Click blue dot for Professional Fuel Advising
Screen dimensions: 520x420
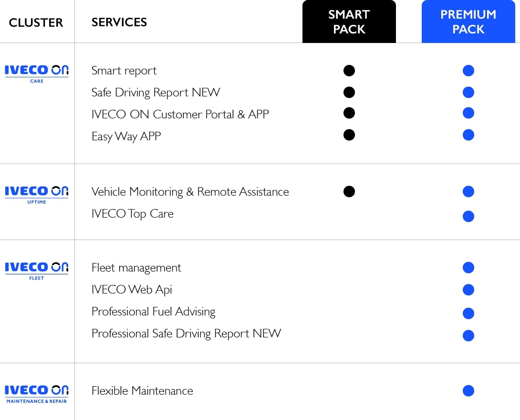pos(468,313)
